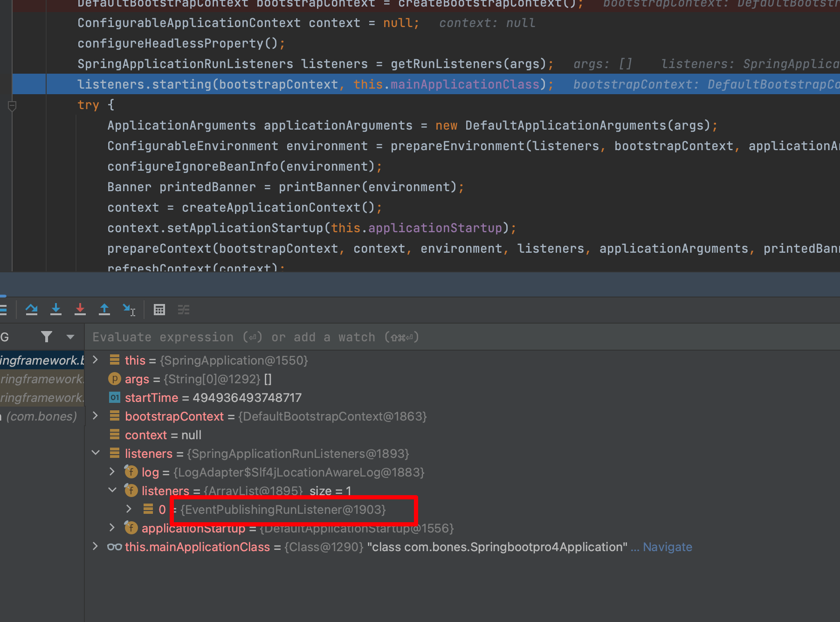
Task: Click the Step Into debugger icon
Action: (56, 310)
